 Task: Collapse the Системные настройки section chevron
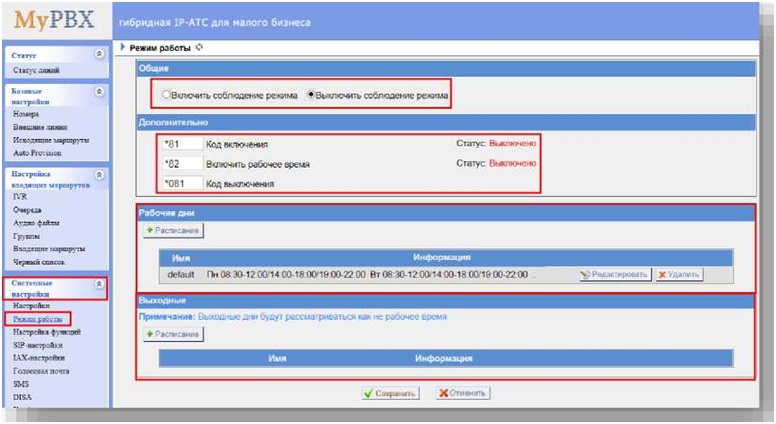click(x=98, y=284)
